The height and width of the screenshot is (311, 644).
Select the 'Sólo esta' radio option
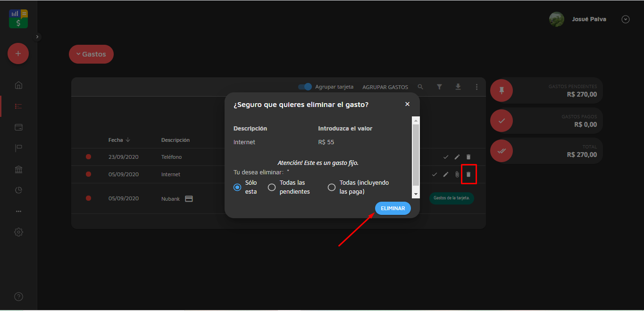237,188
